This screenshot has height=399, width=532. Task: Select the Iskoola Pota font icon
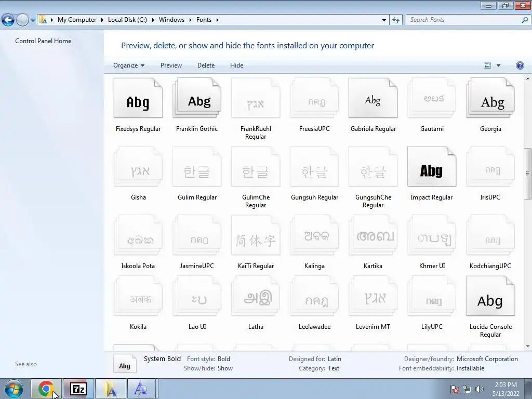[x=138, y=235]
